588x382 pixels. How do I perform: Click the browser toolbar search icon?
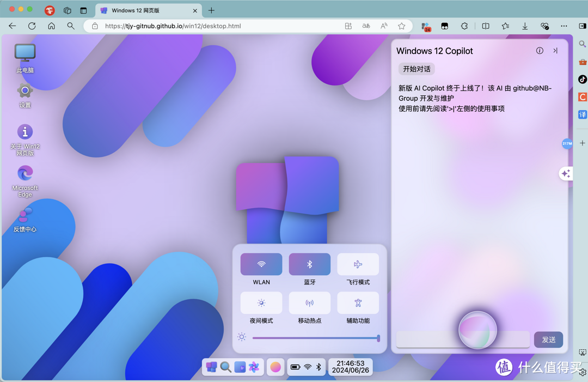[70, 26]
